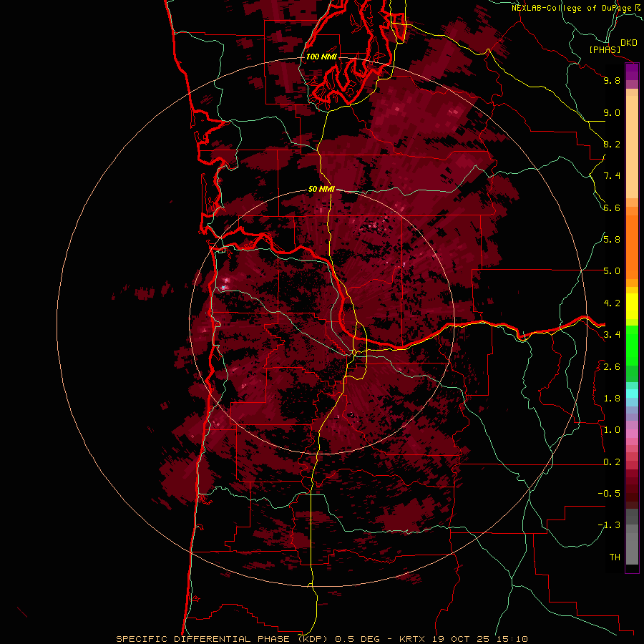Pick the bright yellow color bar segment
Viewport: 644px width, 644px height.
pyautogui.click(x=632, y=306)
